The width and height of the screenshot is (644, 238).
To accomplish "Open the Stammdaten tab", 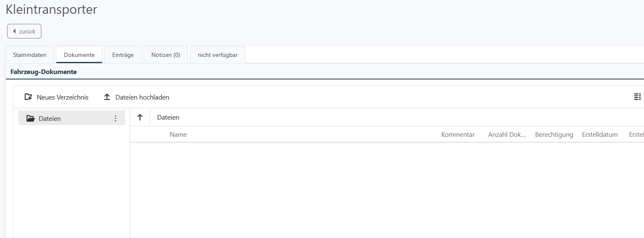I will [x=30, y=55].
